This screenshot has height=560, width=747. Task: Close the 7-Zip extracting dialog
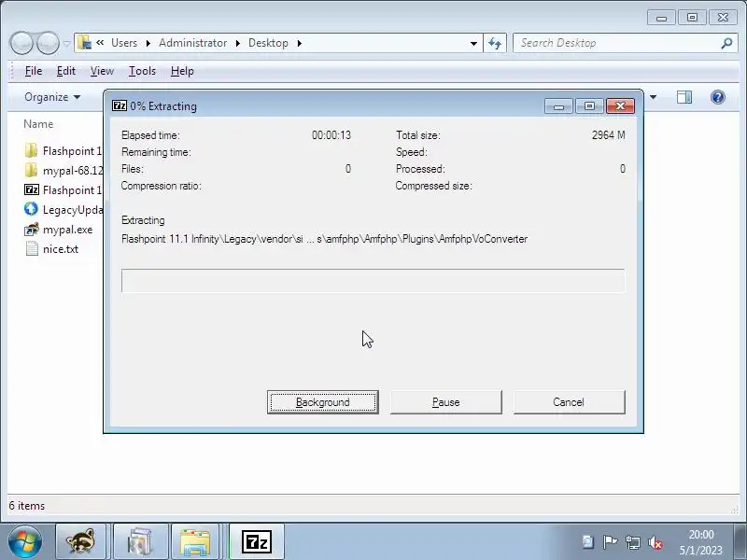pyautogui.click(x=620, y=105)
